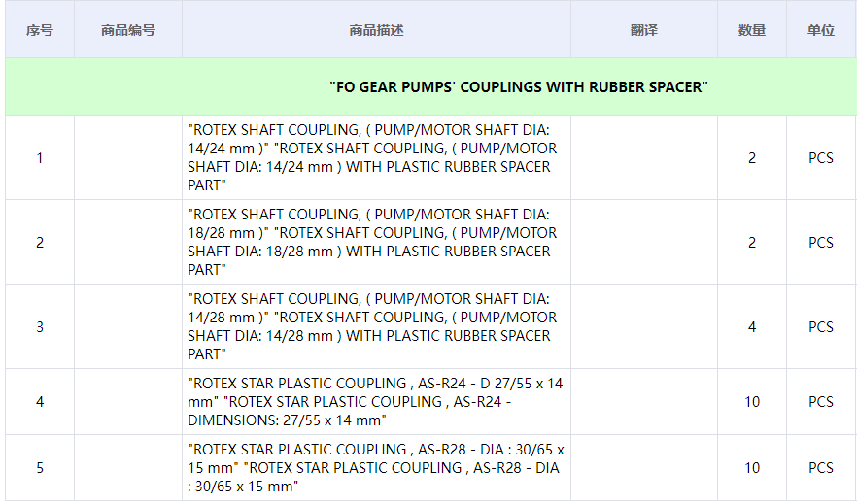This screenshot has width=857, height=504.
Task: Click the 商品编号 column header
Action: (x=128, y=30)
